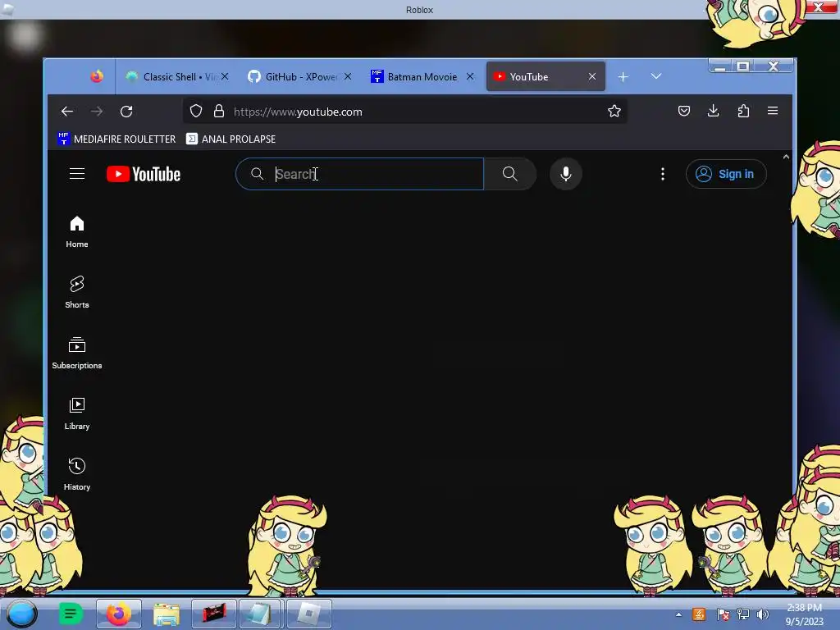The image size is (840, 630).
Task: Open Action Center flag icon
Action: (x=723, y=614)
